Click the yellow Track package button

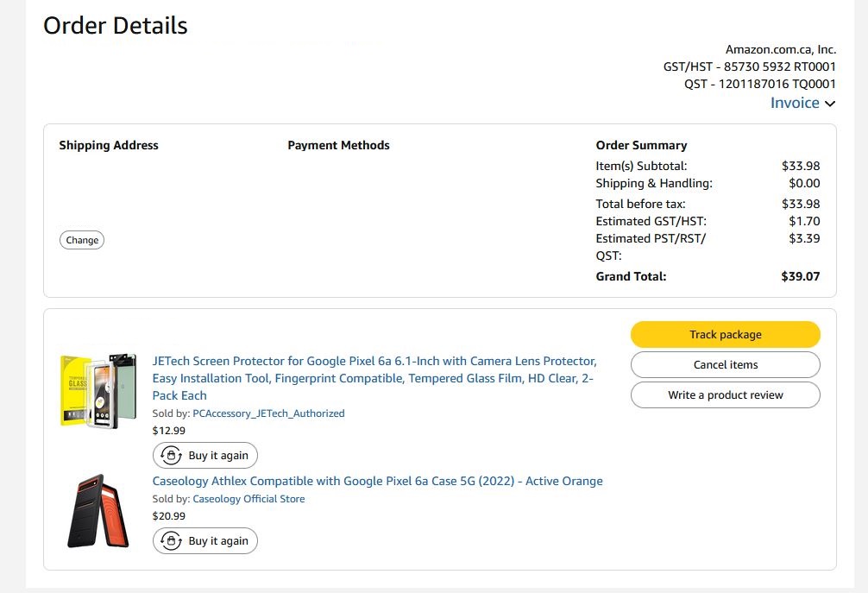[725, 335]
